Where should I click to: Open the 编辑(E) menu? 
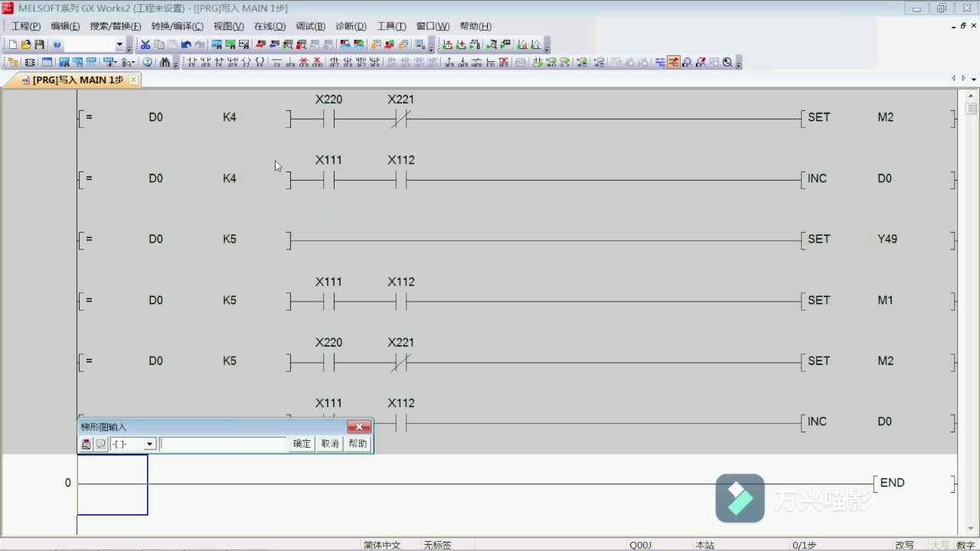[x=65, y=26]
